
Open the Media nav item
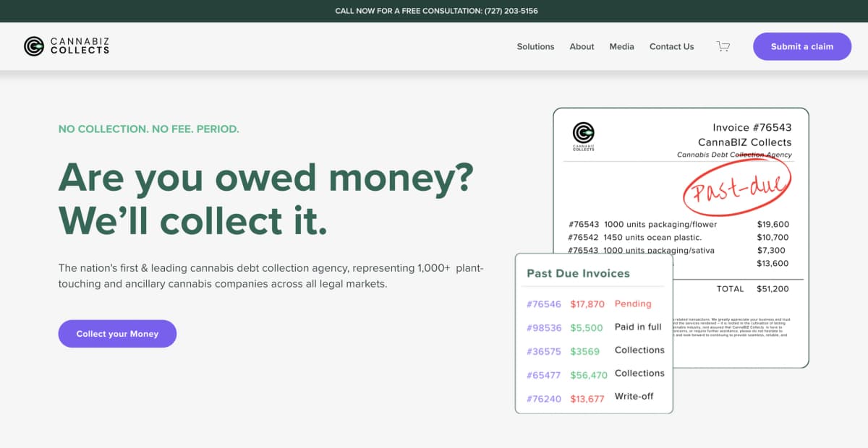click(621, 46)
